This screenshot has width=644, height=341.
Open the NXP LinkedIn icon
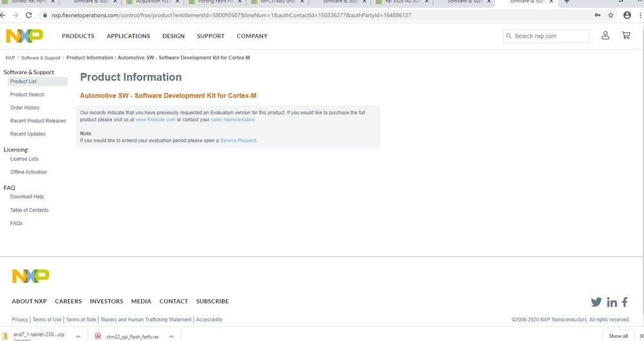point(612,302)
